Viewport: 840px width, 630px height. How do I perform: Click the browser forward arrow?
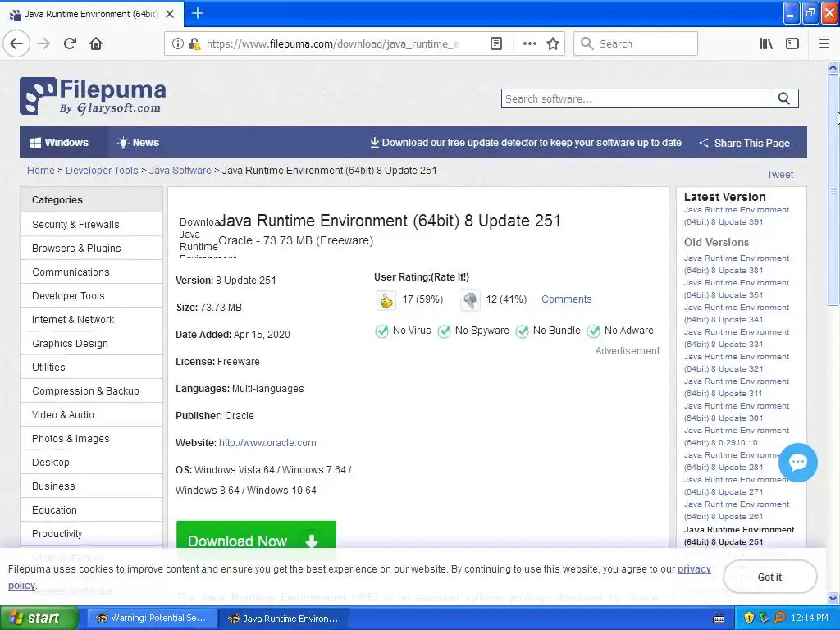pyautogui.click(x=43, y=43)
